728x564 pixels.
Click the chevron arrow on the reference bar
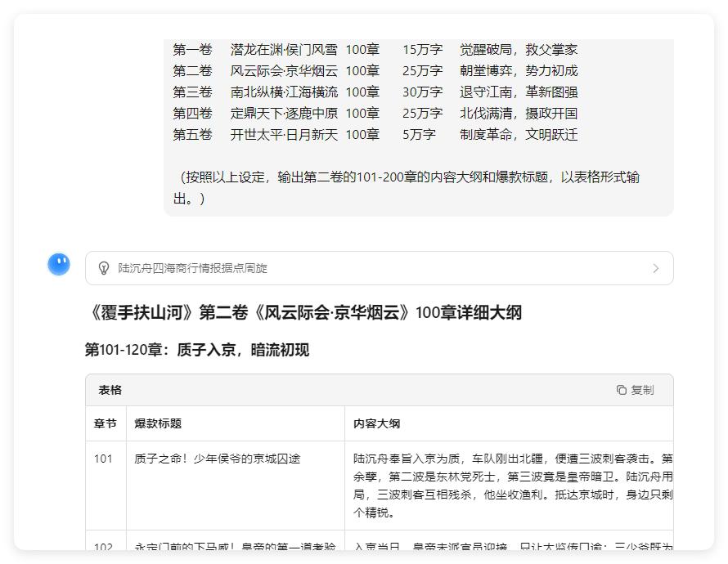(655, 268)
